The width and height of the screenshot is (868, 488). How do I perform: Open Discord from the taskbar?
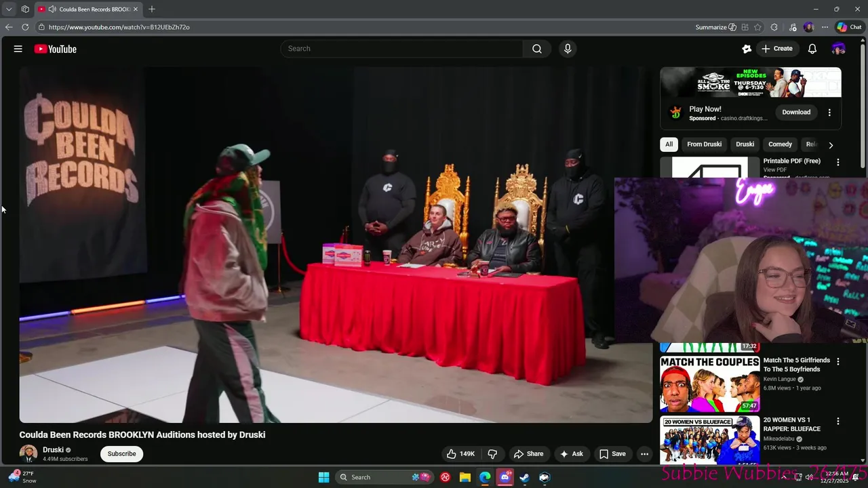pos(505,477)
